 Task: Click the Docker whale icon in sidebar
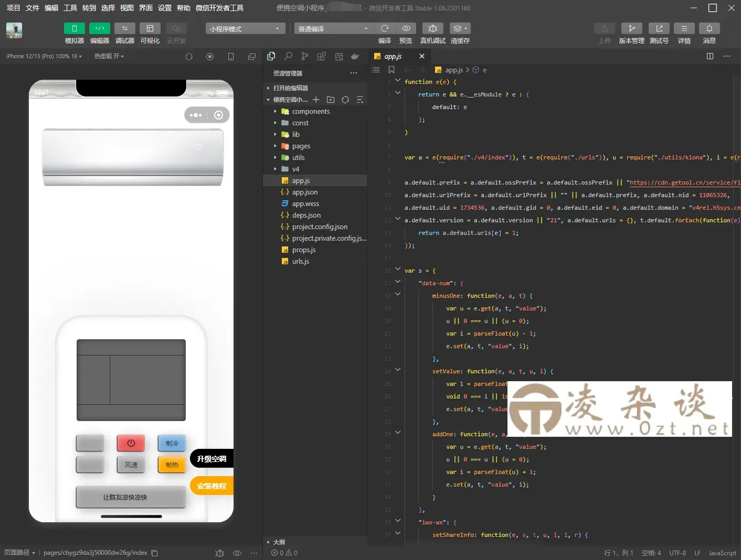point(355,56)
